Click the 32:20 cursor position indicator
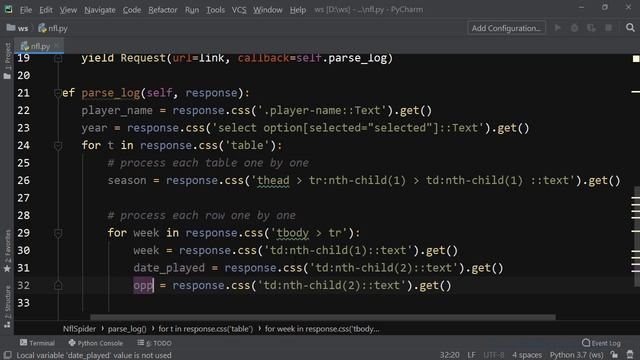The height and width of the screenshot is (360, 640). 449,355
